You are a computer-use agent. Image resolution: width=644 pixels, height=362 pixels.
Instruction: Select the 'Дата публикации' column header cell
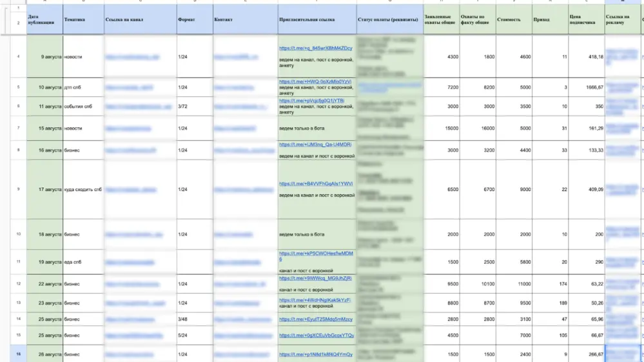coord(44,19)
